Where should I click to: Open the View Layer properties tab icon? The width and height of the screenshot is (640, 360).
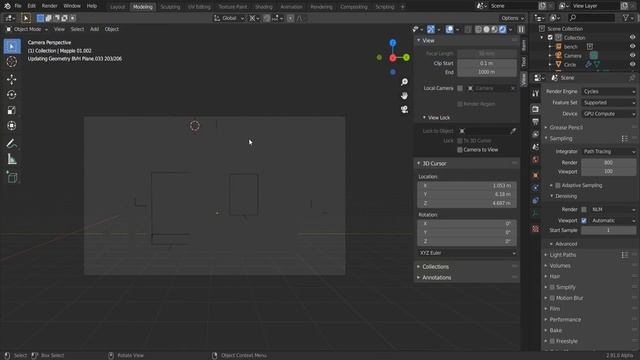[x=536, y=134]
